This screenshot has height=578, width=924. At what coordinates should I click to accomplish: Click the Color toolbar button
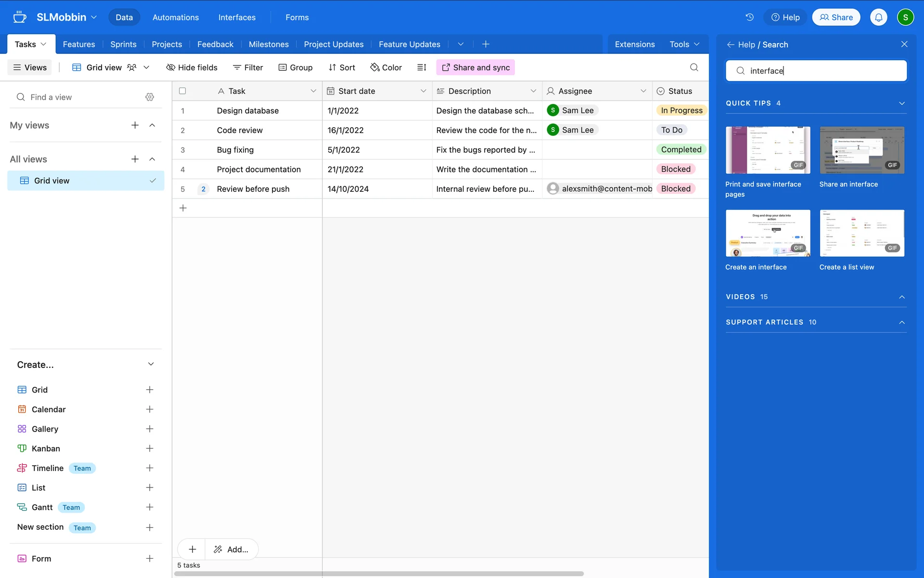[386, 67]
